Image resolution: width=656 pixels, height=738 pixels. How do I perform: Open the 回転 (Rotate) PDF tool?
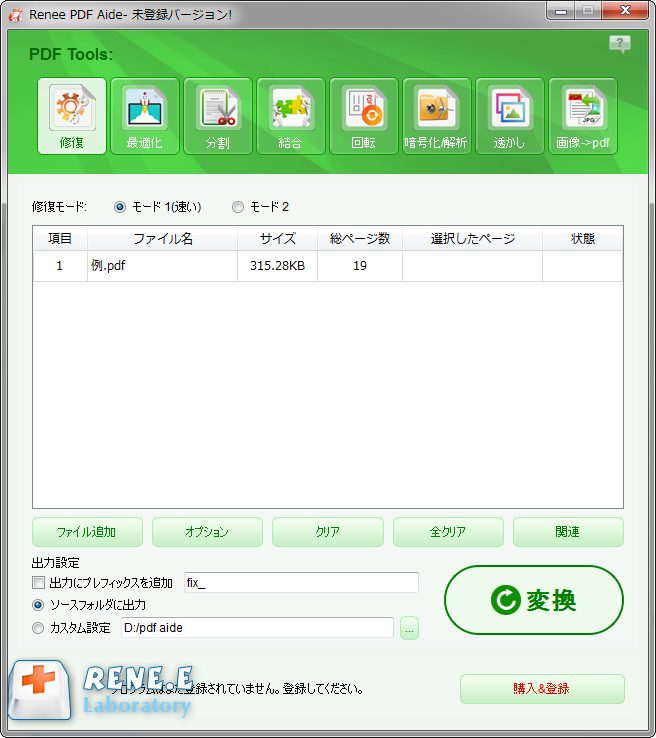[364, 116]
